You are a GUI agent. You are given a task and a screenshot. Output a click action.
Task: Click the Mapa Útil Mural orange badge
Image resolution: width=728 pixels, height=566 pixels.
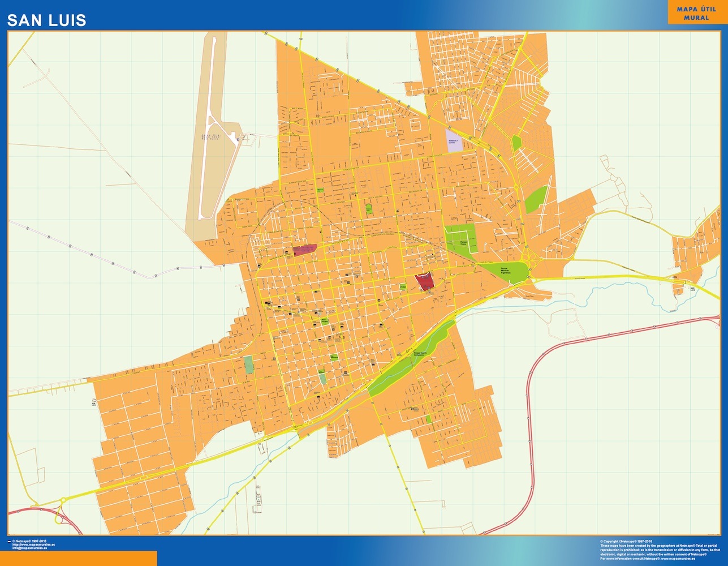point(696,13)
